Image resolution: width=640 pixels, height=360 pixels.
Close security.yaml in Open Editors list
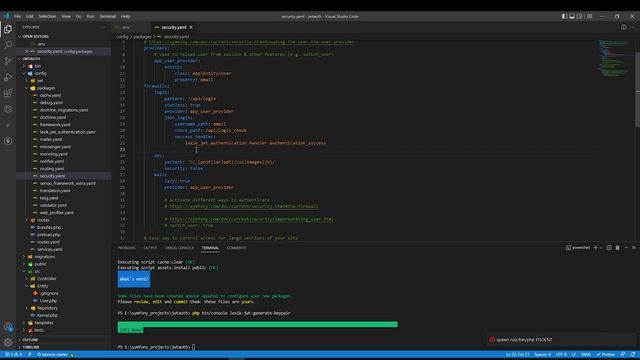pyautogui.click(x=27, y=51)
